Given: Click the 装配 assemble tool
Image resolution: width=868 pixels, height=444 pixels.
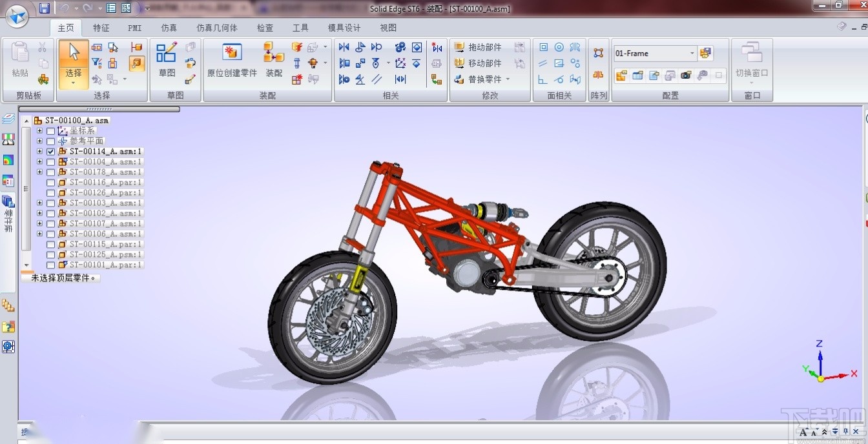Looking at the screenshot, I should pos(274,61).
